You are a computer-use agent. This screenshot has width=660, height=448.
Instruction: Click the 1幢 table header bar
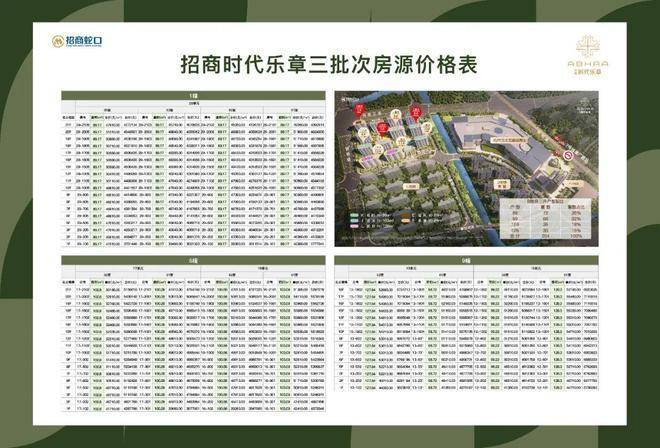tap(193, 96)
